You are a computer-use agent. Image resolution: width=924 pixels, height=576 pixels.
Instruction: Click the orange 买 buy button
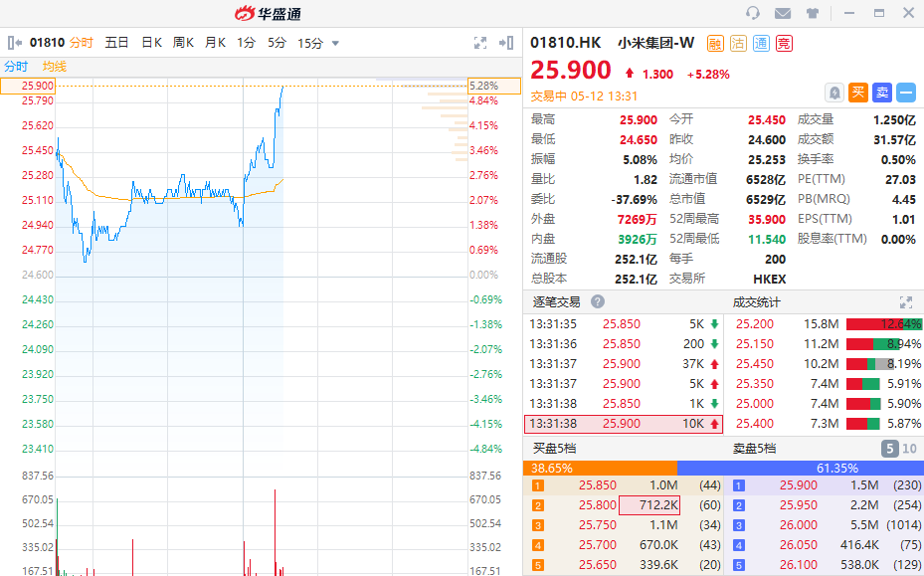pyautogui.click(x=858, y=93)
